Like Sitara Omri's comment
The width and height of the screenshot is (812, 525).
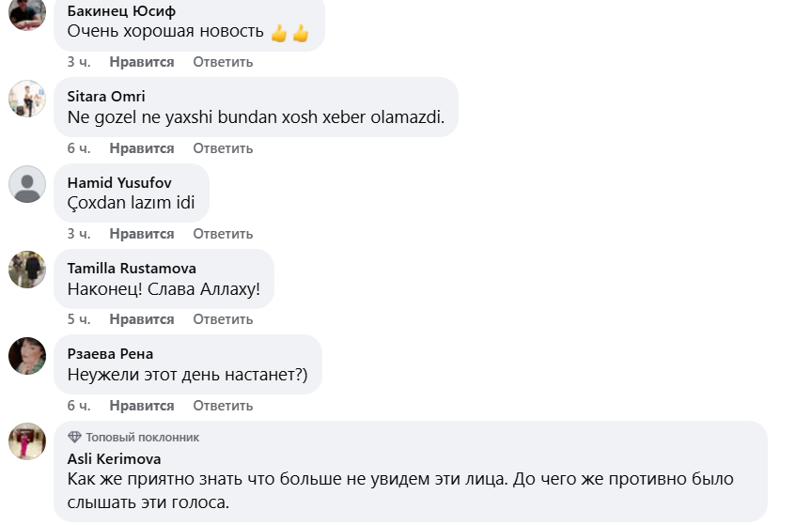click(x=141, y=148)
